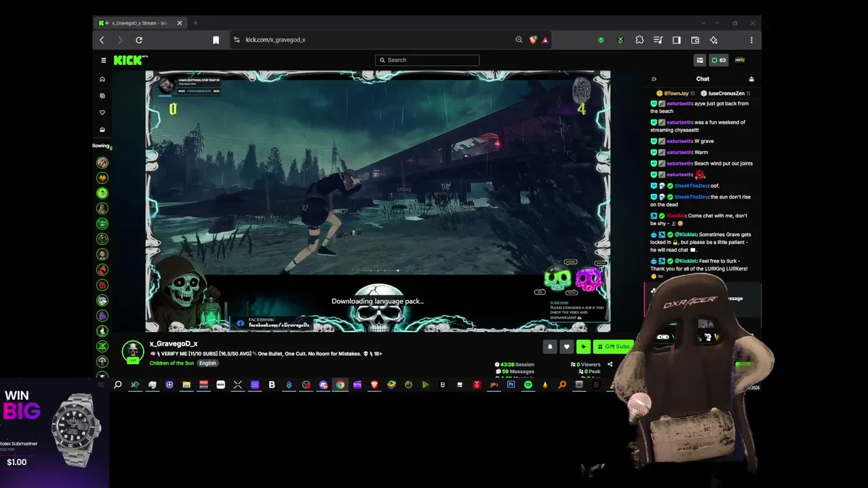This screenshot has height=488, width=868.
Task: Open File Explorer in the taskbar
Action: (x=186, y=385)
